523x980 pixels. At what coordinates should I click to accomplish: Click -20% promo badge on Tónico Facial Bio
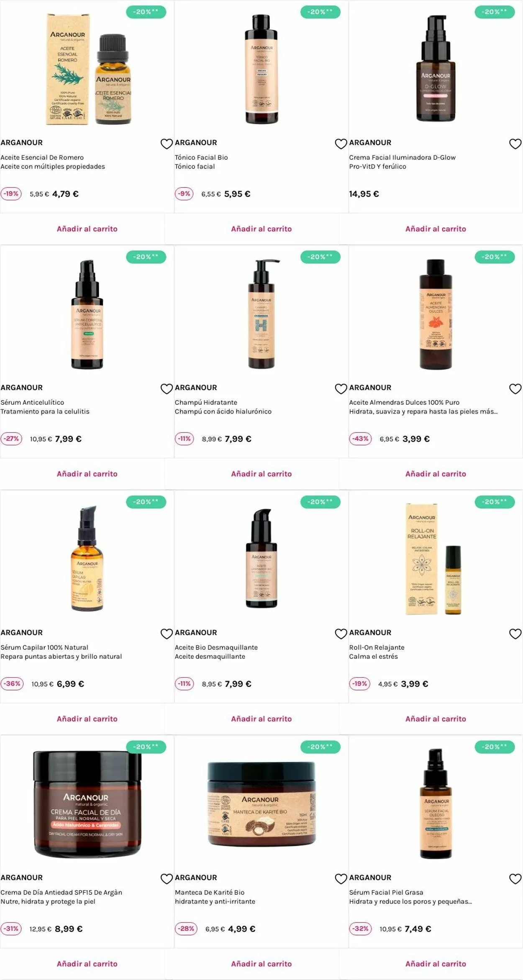pos(320,12)
